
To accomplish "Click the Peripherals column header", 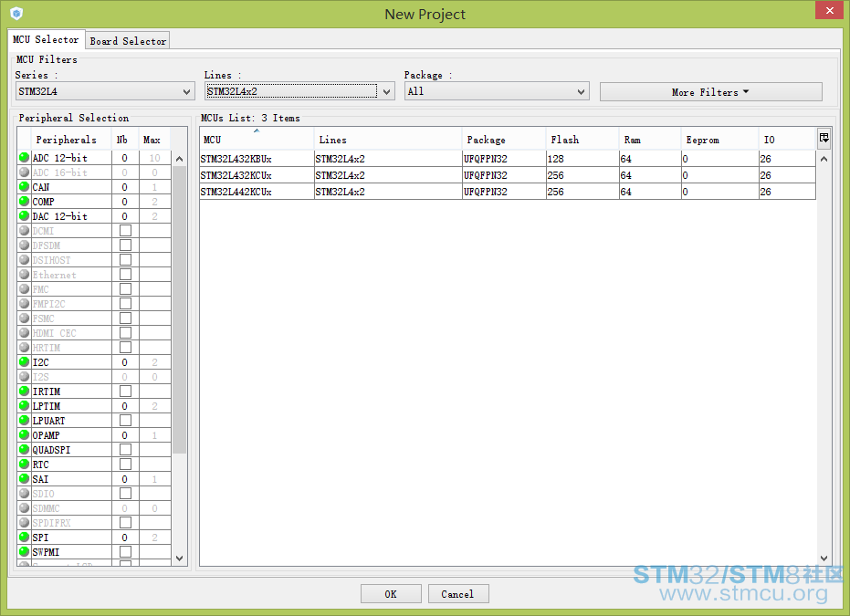I will pos(71,140).
